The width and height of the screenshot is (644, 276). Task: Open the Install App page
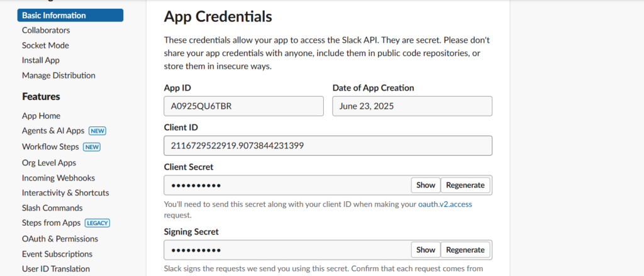tap(41, 60)
